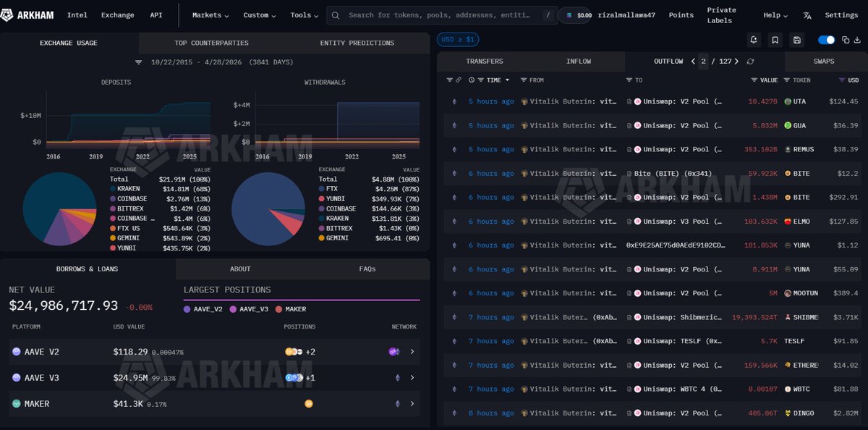Open the FAQs tab
Viewport: 868px width, 430px height.
[x=367, y=269]
